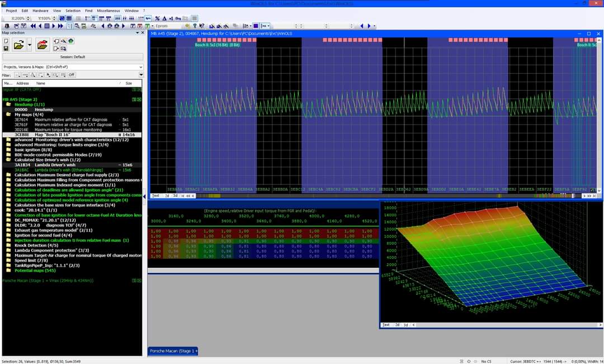Image resolution: width=604 pixels, height=364 pixels.
Task: Switch the 3D preview to Text mode
Action: 386,325
